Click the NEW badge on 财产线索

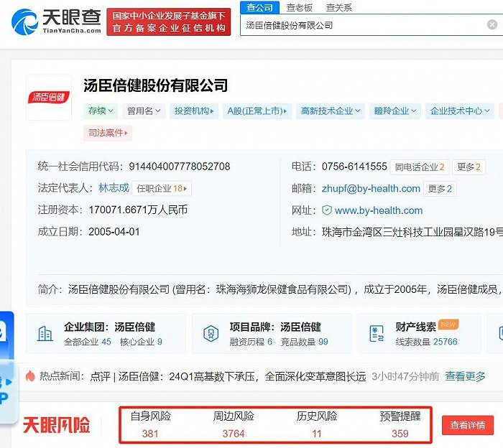(x=448, y=325)
